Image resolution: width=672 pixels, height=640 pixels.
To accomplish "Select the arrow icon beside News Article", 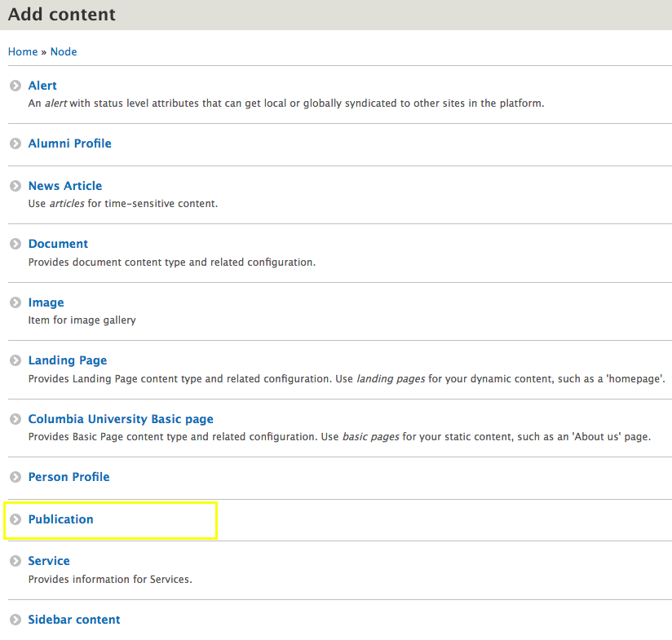I will pos(15,185).
